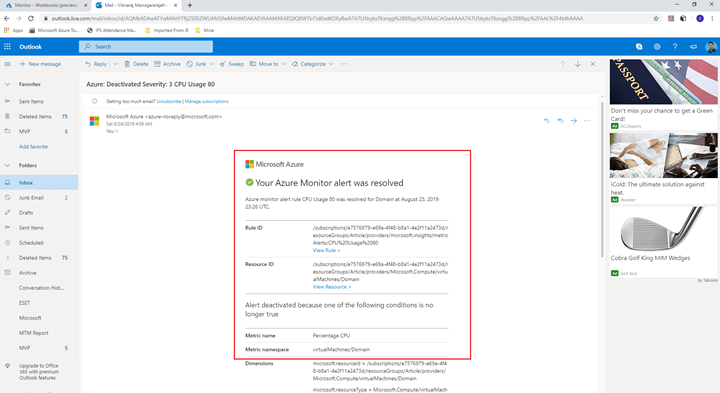Open MVP folder under Favorites

pyautogui.click(x=24, y=131)
